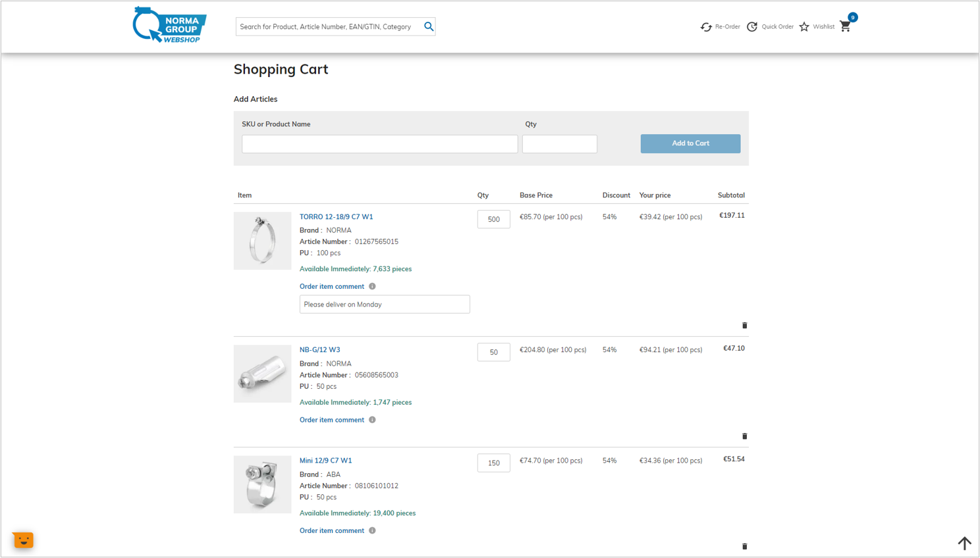Image resolution: width=980 pixels, height=558 pixels.
Task: Edit quantity field showing 50
Action: click(x=493, y=352)
